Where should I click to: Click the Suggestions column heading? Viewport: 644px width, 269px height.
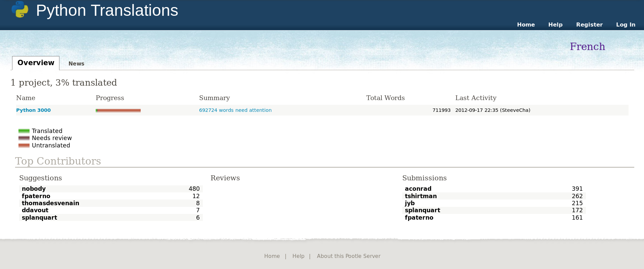(x=41, y=178)
